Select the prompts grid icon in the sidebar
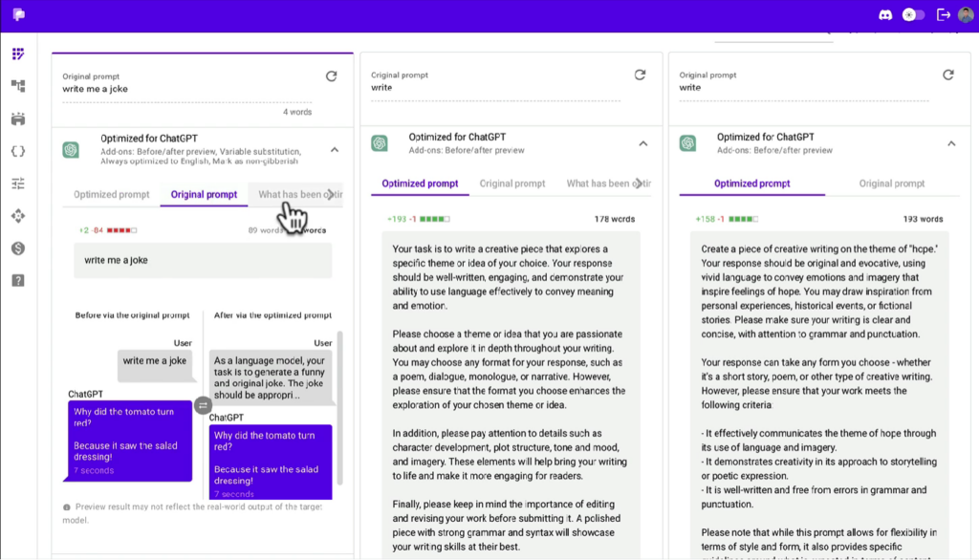Image resolution: width=979 pixels, height=560 pixels. [x=17, y=54]
